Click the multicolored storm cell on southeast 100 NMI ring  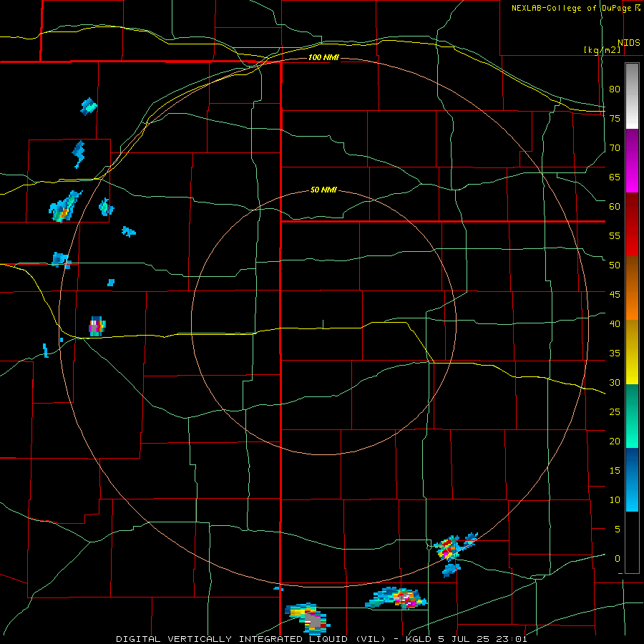pos(447,548)
